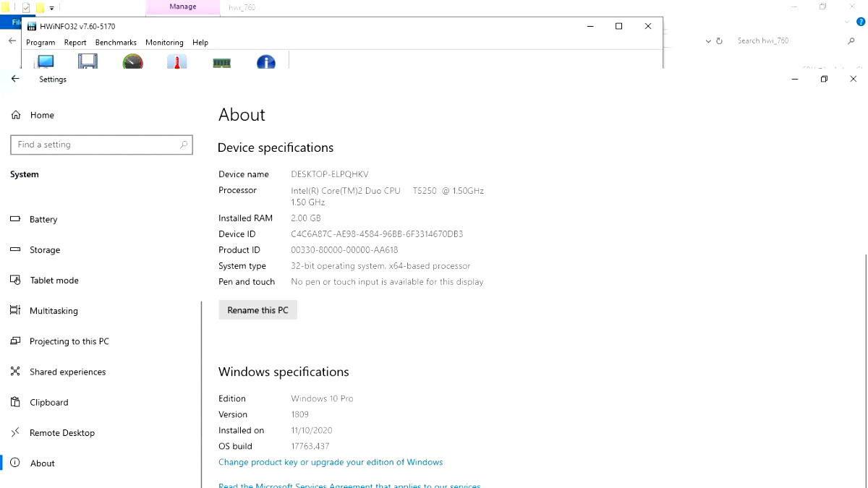Open the Benchmarks menu
The image size is (868, 488).
(116, 43)
